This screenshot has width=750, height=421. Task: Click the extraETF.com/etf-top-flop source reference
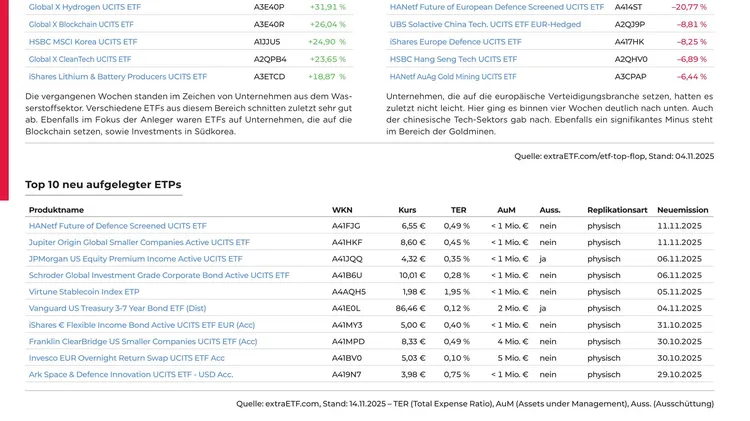coord(592,156)
